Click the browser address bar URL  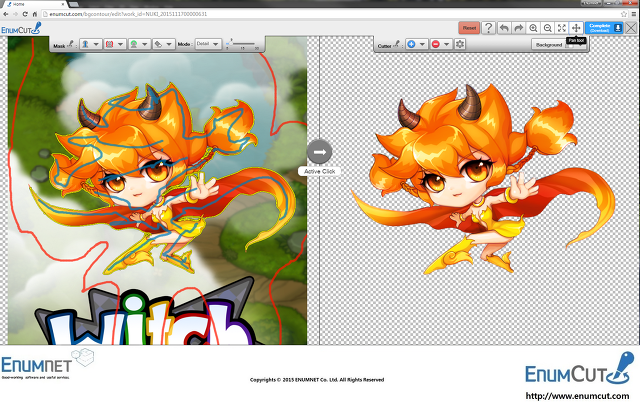click(128, 14)
